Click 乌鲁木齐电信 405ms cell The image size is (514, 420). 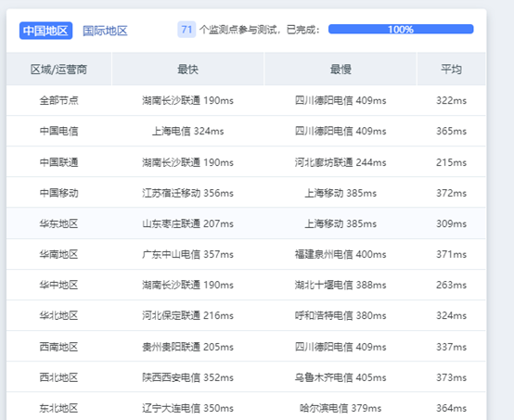pyautogui.click(x=341, y=377)
